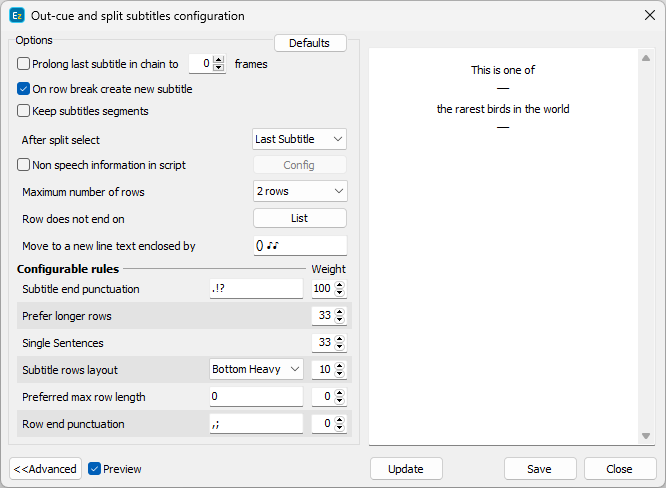Open the Row does not end on List

pyautogui.click(x=300, y=218)
